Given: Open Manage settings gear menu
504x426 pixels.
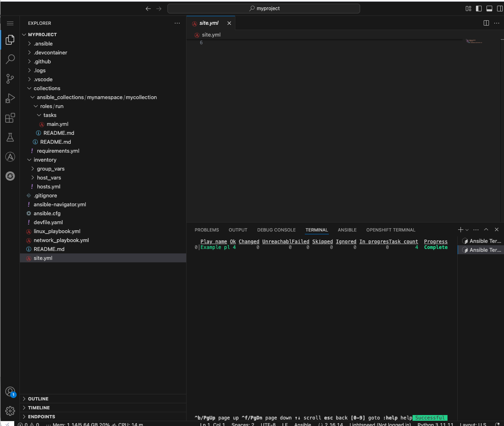Looking at the screenshot, I should pos(10,411).
